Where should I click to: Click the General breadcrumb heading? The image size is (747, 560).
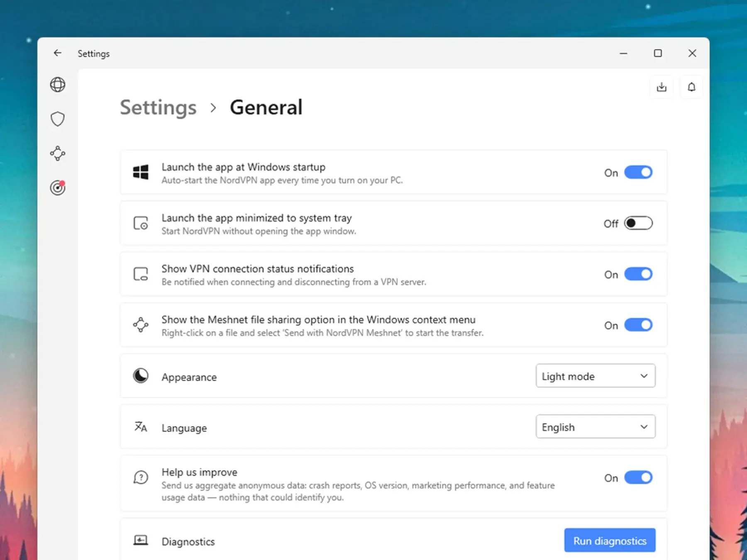tap(266, 107)
